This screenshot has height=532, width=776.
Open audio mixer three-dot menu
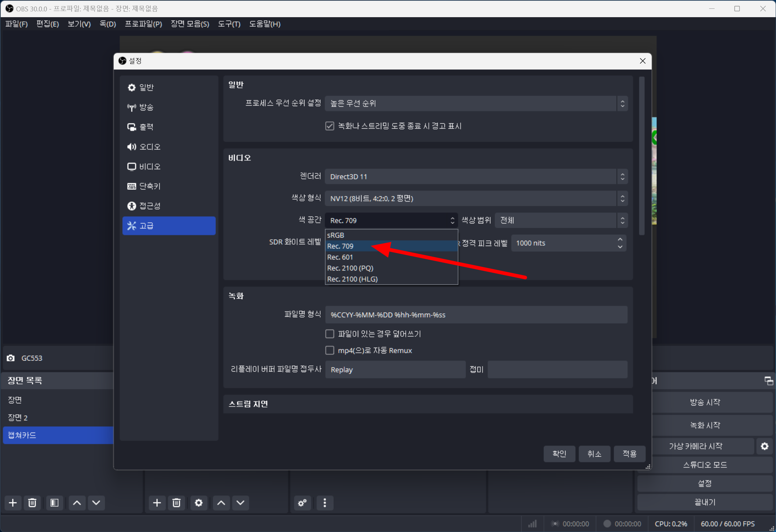click(325, 503)
